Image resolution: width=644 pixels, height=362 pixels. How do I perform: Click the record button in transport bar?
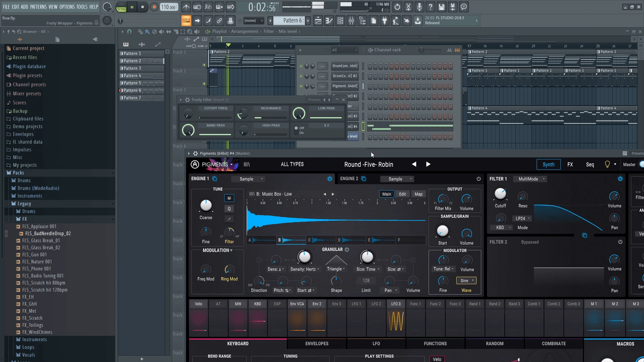pyautogui.click(x=154, y=7)
